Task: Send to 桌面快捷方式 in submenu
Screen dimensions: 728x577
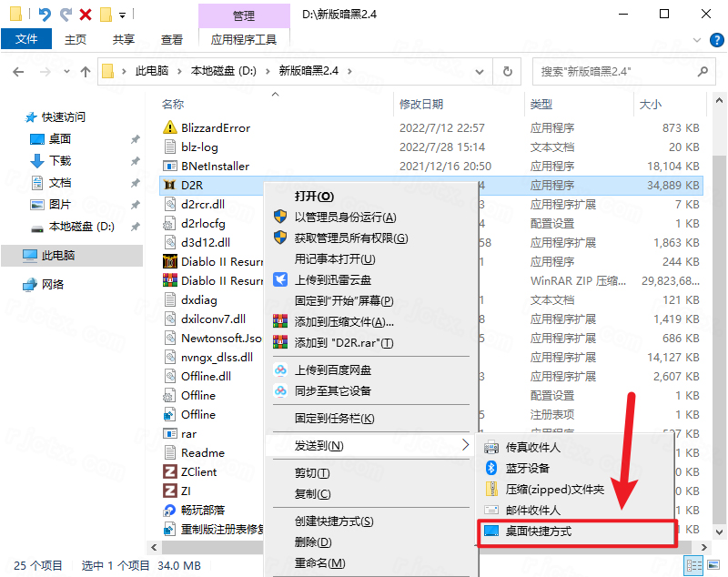Action: (x=539, y=531)
